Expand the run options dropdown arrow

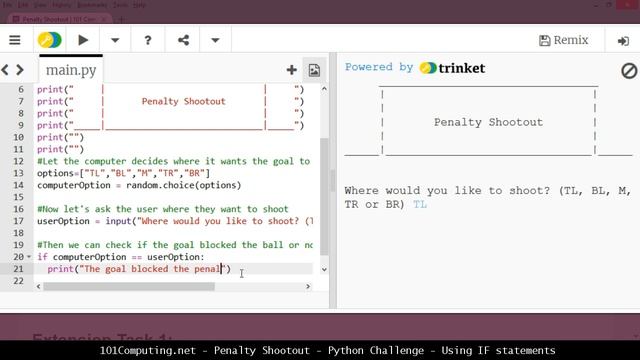click(115, 40)
